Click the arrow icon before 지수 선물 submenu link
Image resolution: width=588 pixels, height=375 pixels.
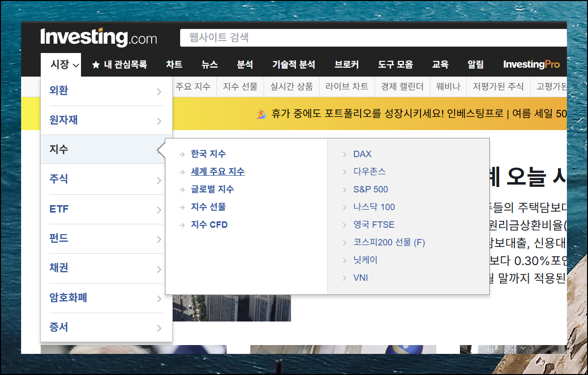[182, 207]
